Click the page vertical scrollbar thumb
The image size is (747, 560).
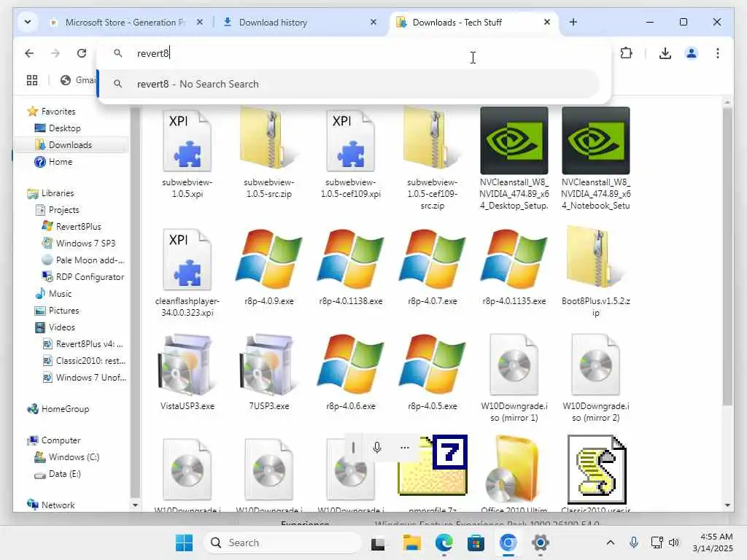click(727, 257)
